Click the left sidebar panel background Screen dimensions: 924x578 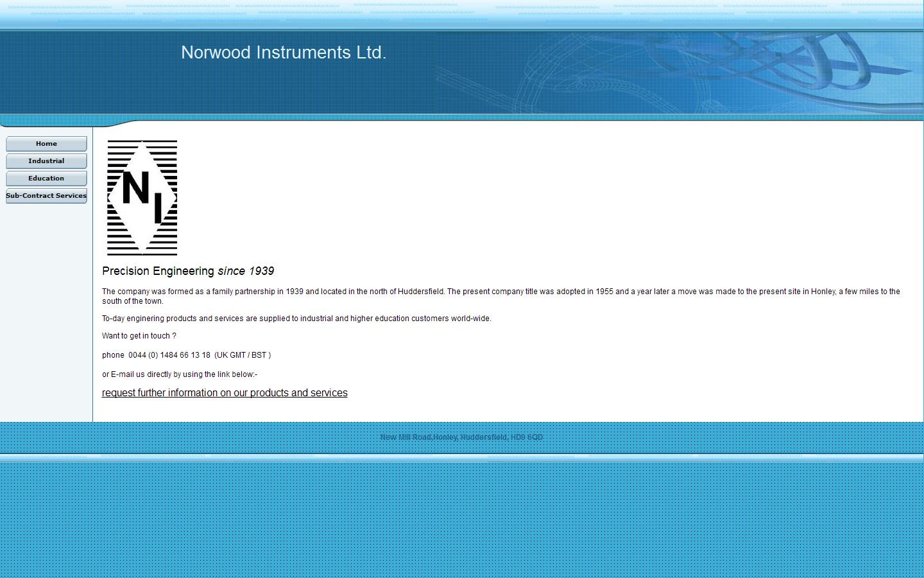click(x=46, y=308)
